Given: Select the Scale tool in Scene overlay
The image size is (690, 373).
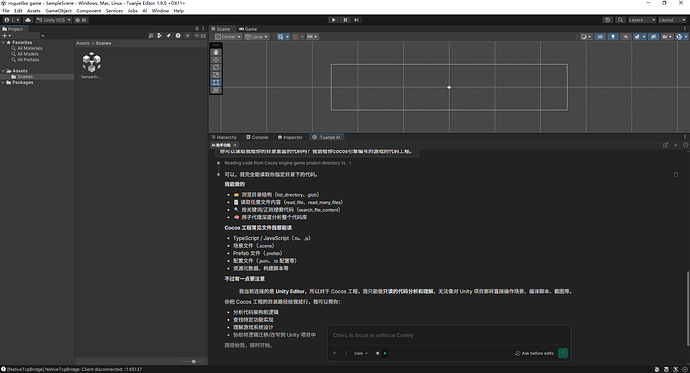Looking at the screenshot, I should tap(216, 75).
